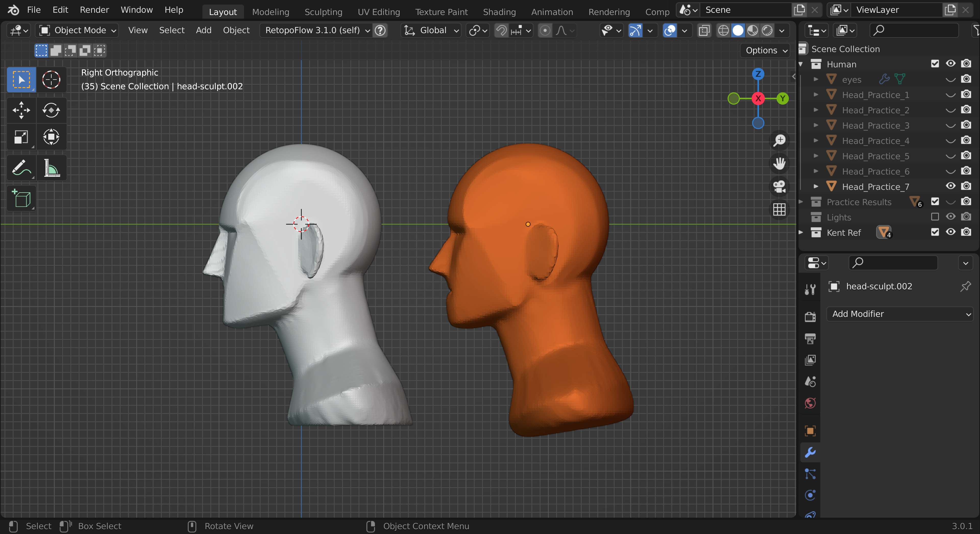Select the 3D Cursor tool
Image resolution: width=980 pixels, height=534 pixels.
point(51,80)
